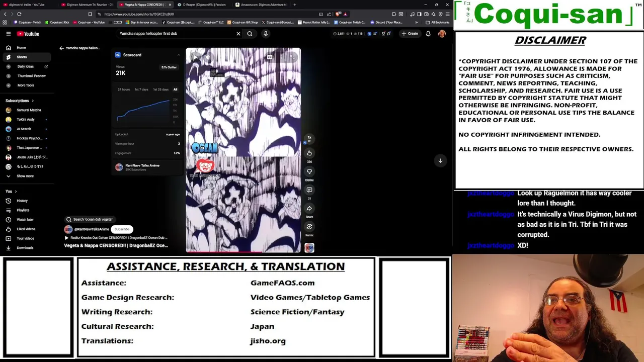
Task: Clear the search query with X
Action: point(238,34)
